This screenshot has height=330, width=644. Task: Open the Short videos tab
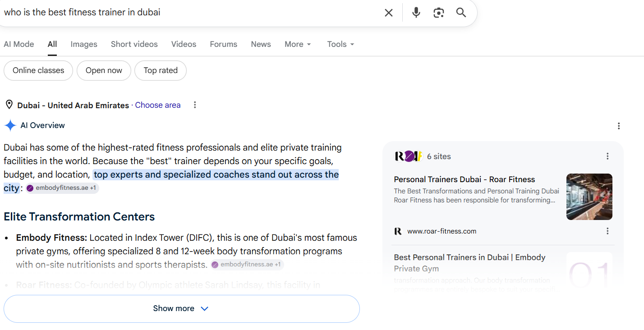[134, 44]
